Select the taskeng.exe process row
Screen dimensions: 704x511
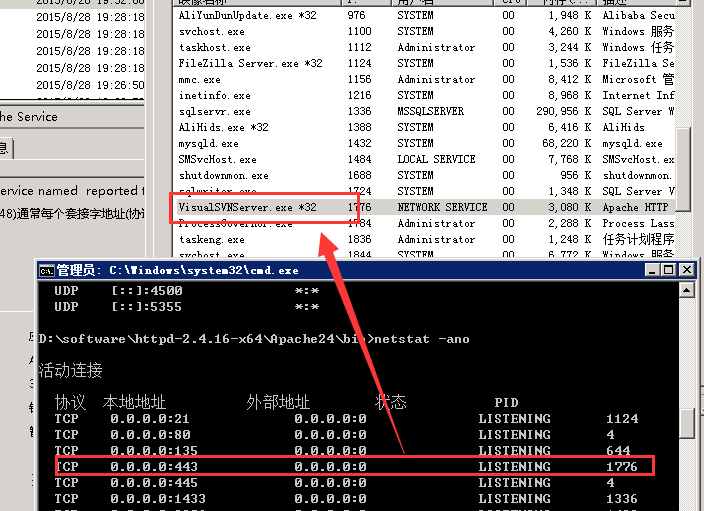pos(424,239)
